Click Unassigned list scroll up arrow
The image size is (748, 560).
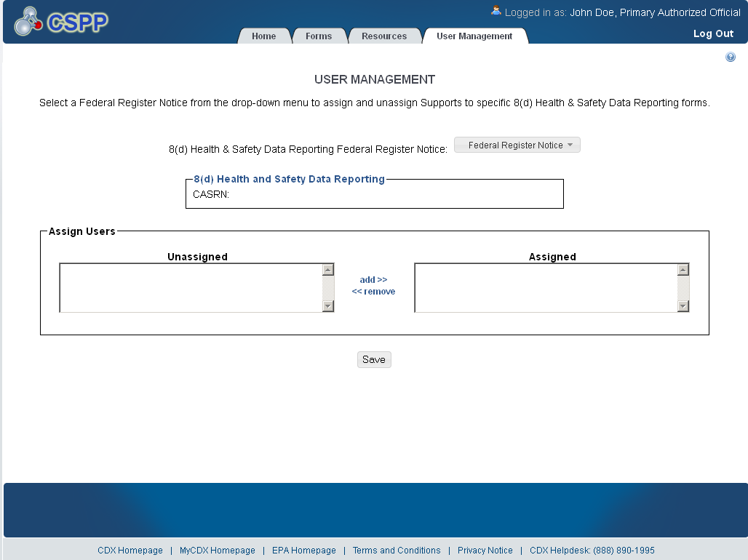click(328, 270)
